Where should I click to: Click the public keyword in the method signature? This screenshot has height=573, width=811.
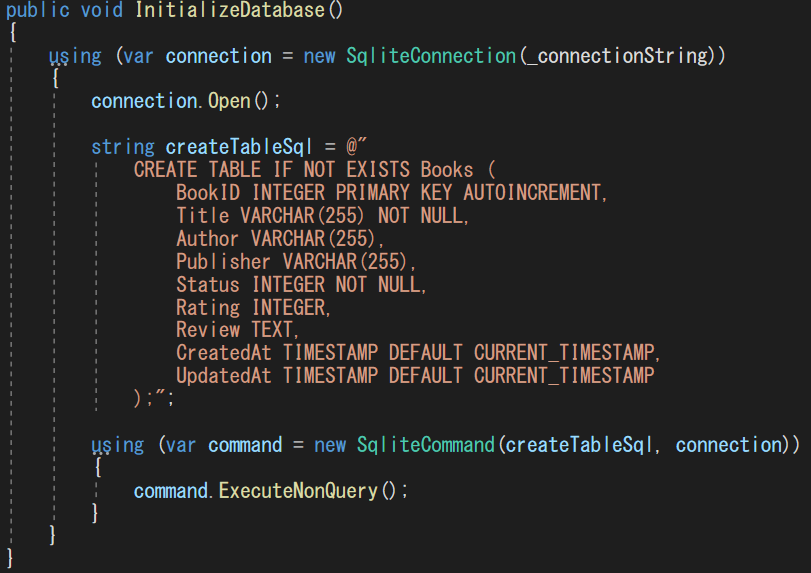pos(36,10)
